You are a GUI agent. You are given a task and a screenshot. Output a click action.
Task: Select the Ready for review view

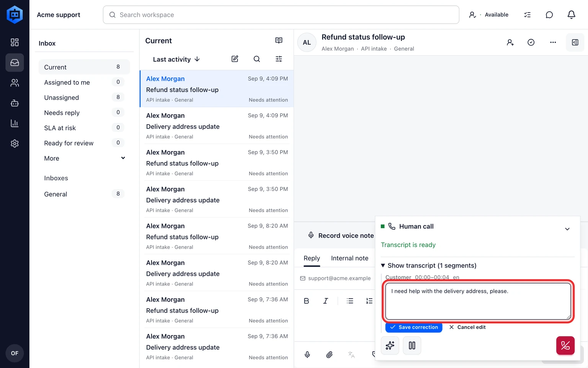(84, 143)
